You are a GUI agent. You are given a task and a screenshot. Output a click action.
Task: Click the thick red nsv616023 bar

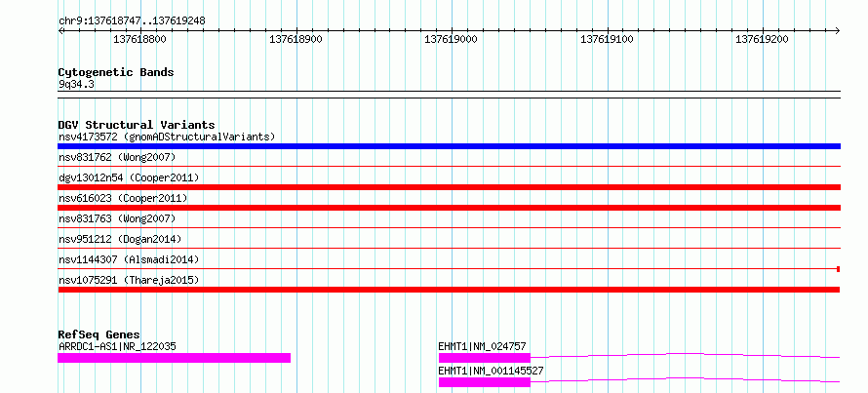pyautogui.click(x=449, y=208)
